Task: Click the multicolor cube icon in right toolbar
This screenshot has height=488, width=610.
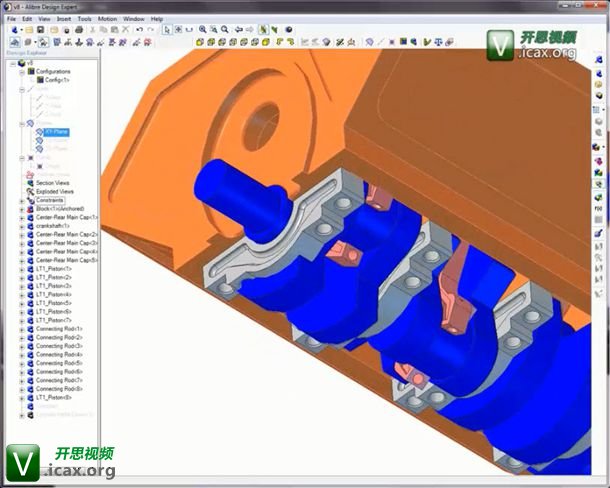Action: [x=596, y=147]
